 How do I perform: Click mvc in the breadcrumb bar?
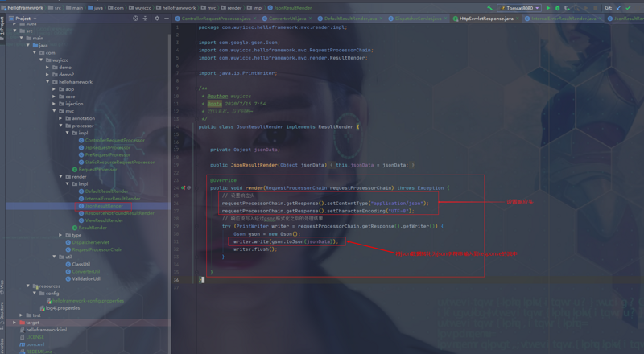pyautogui.click(x=212, y=8)
